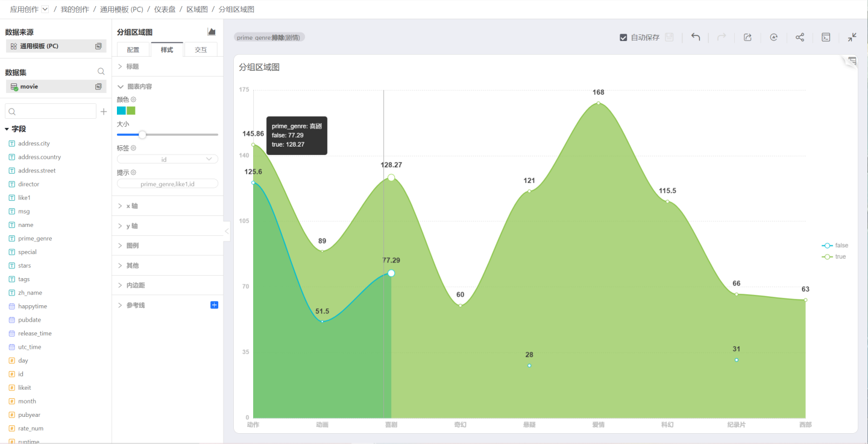
Task: Click the collapse fullscreen arrows icon
Action: 852,37
